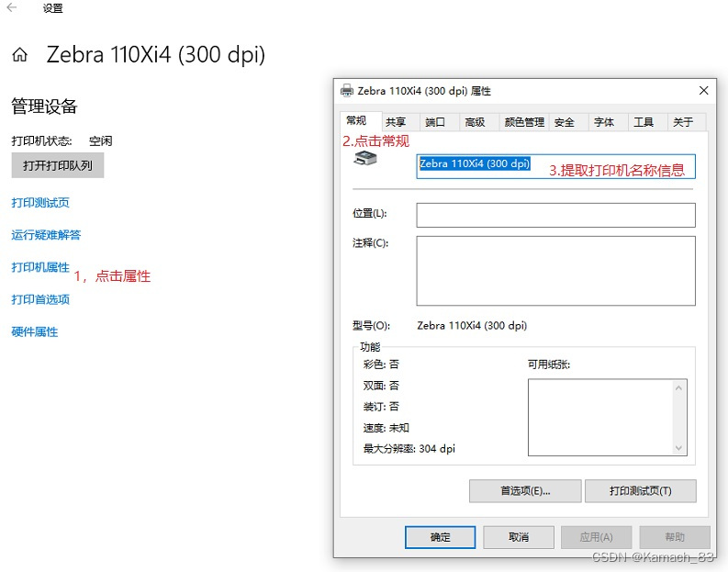Viewport: 728px width, 572px height.
Task: Click the 设置 window title text
Action: 52,8
